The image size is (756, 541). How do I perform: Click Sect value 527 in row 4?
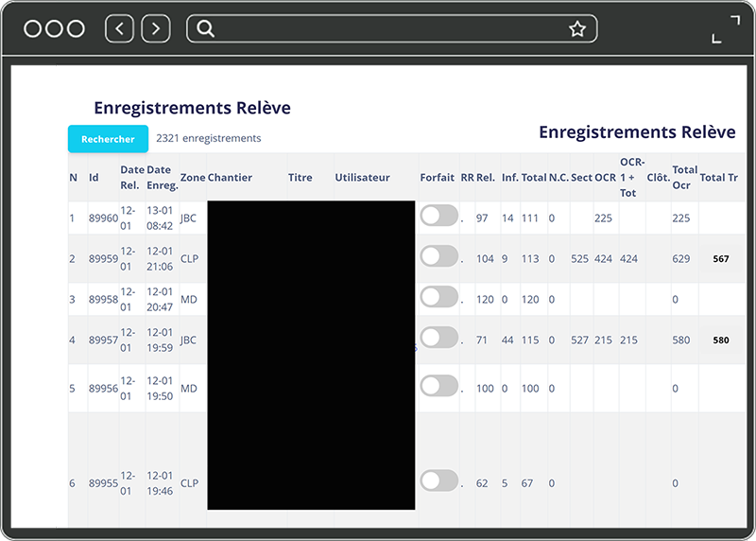579,340
